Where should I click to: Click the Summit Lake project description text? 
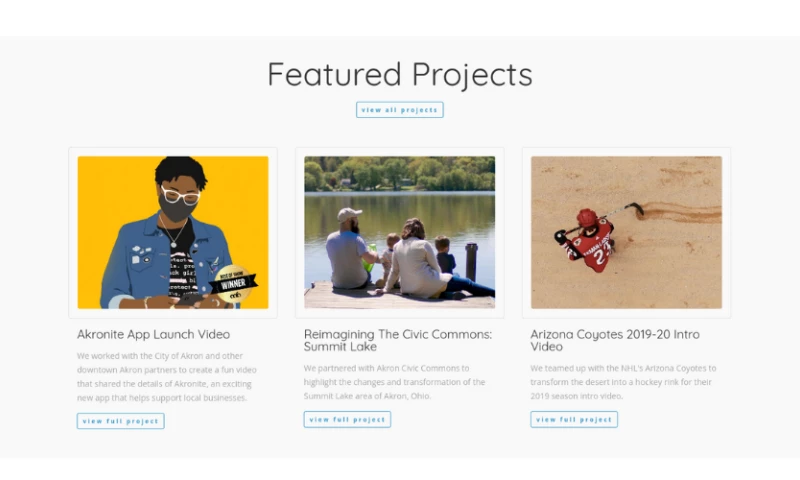(395, 382)
